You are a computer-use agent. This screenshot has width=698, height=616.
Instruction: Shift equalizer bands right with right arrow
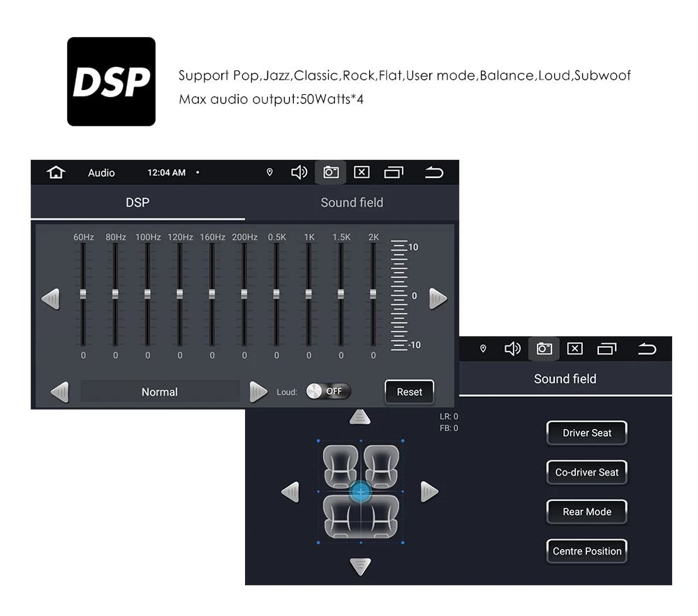(438, 299)
